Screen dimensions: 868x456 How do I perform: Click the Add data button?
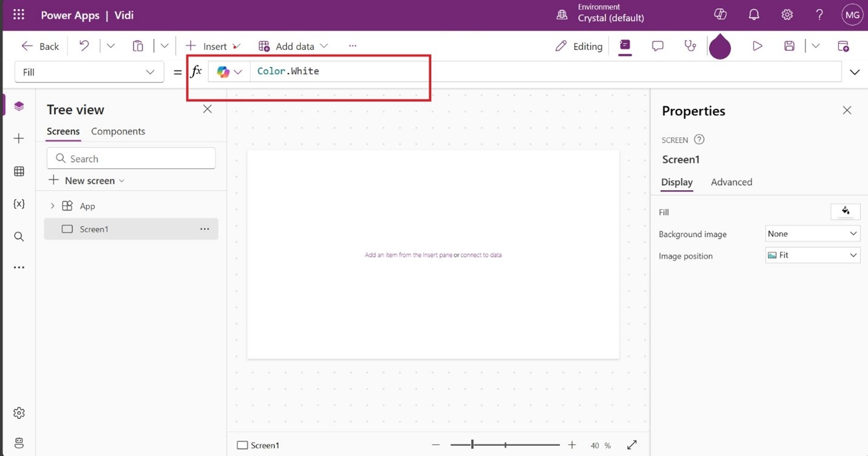[x=293, y=46]
